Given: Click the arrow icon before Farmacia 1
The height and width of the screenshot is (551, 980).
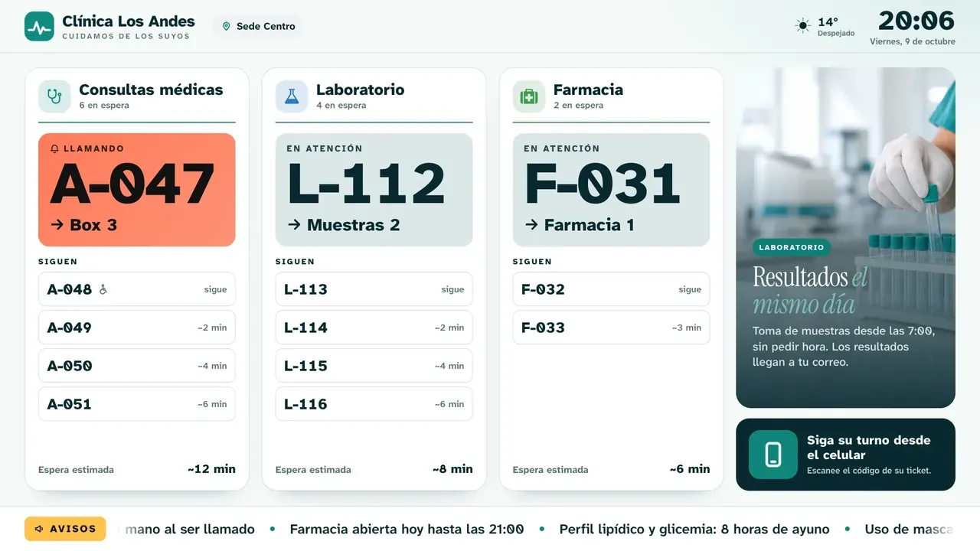Looking at the screenshot, I should [531, 224].
